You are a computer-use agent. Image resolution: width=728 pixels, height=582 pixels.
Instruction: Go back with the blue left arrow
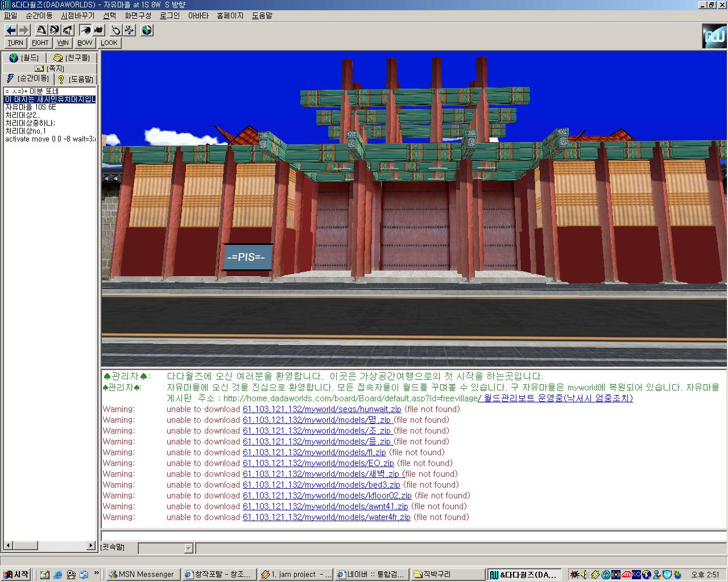[x=11, y=30]
